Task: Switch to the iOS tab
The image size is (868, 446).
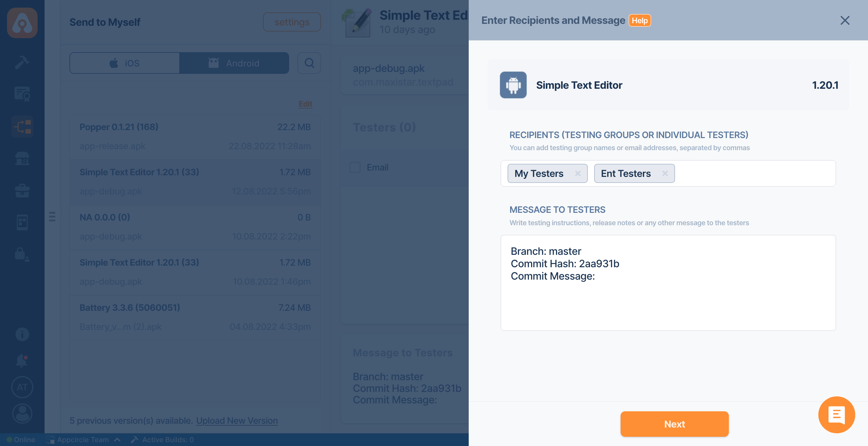Action: (124, 63)
